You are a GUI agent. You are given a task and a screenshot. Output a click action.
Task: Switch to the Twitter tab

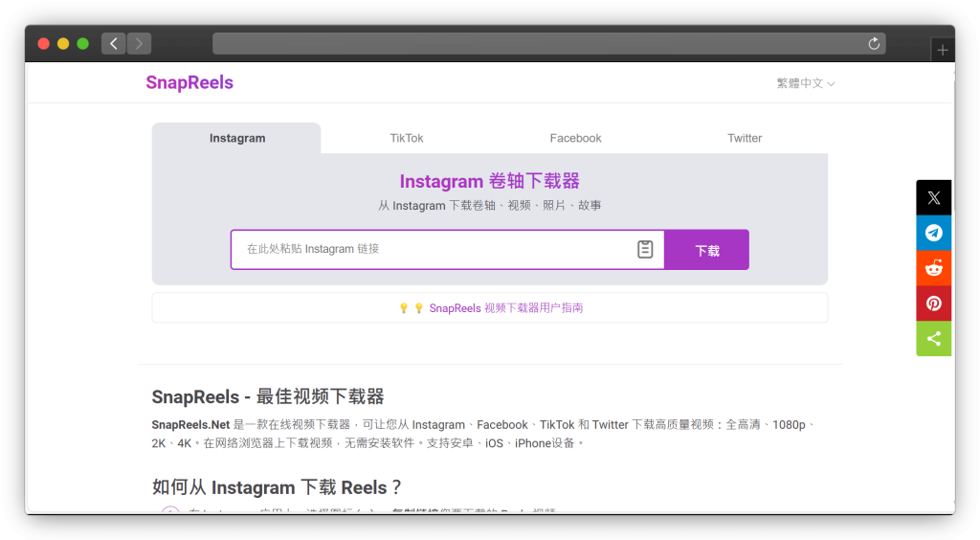tap(745, 138)
